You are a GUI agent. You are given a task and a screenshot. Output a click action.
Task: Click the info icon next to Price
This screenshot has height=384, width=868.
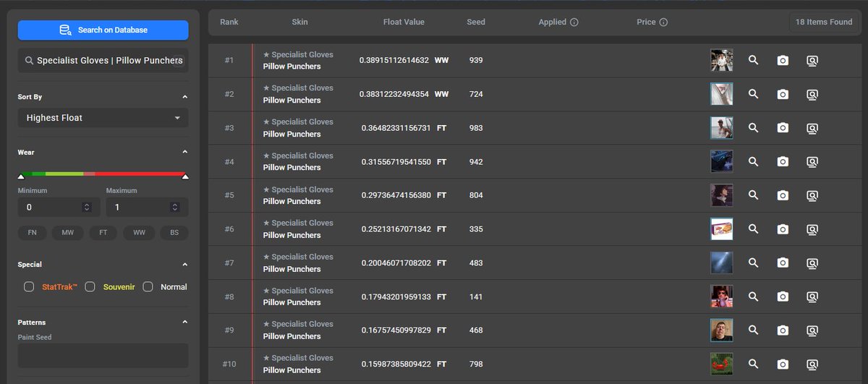(x=663, y=22)
